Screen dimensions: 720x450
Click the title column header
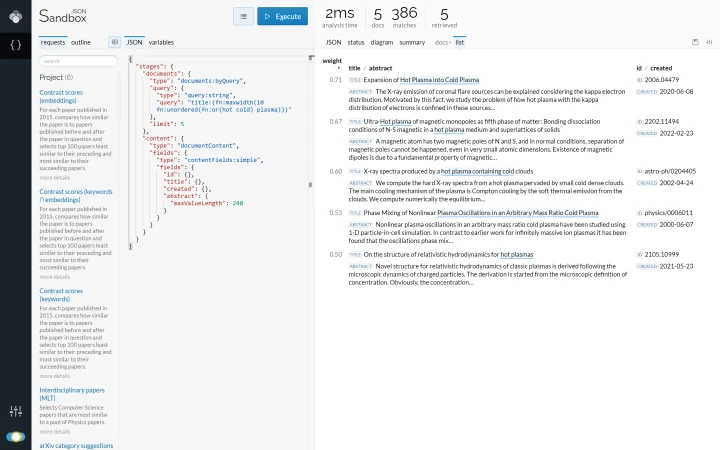[x=354, y=68]
